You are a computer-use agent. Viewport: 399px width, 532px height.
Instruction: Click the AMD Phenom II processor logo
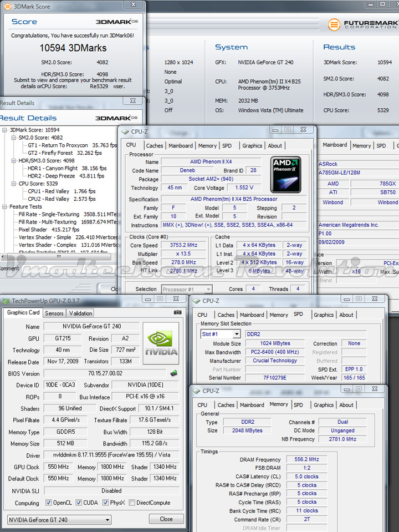click(287, 174)
